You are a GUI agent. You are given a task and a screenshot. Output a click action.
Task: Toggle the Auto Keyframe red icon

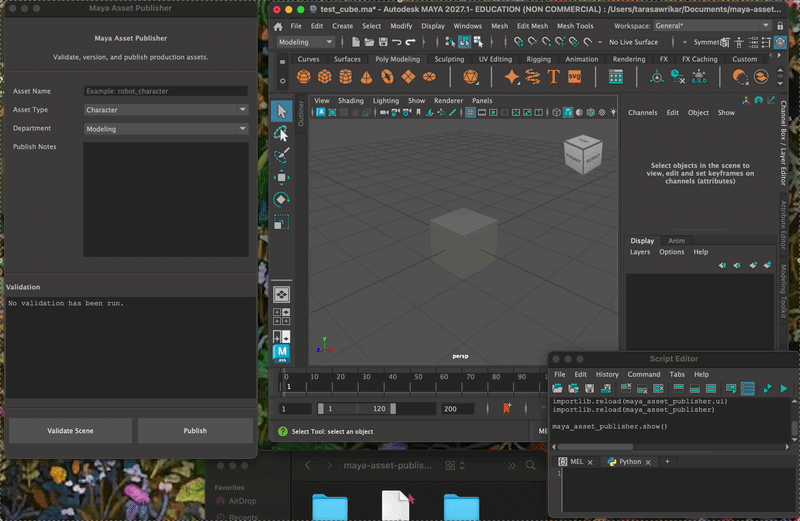[x=507, y=408]
